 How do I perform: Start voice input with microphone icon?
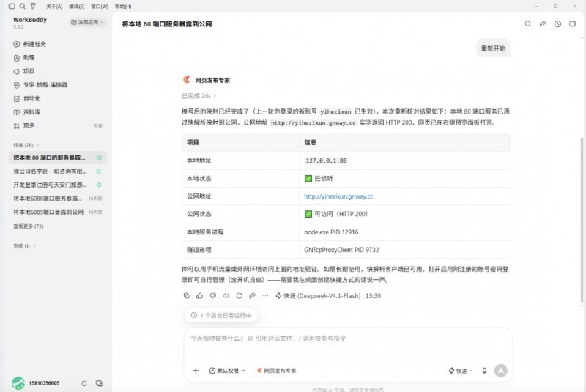tap(484, 371)
